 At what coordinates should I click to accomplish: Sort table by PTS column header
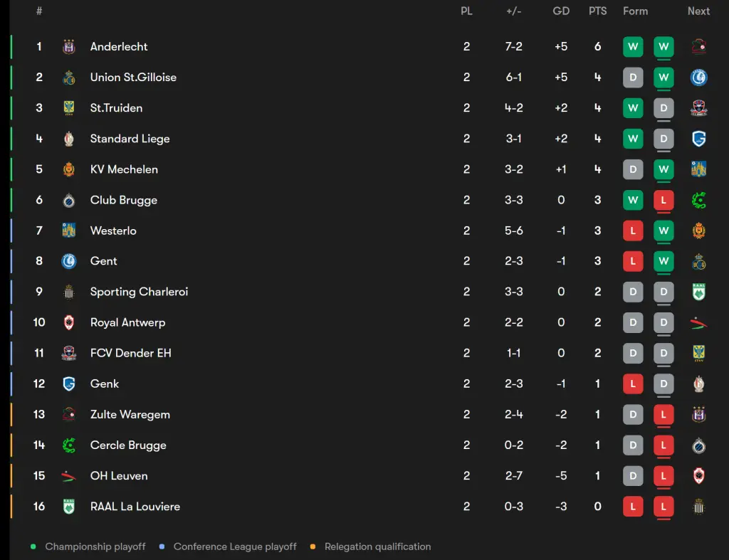(597, 11)
